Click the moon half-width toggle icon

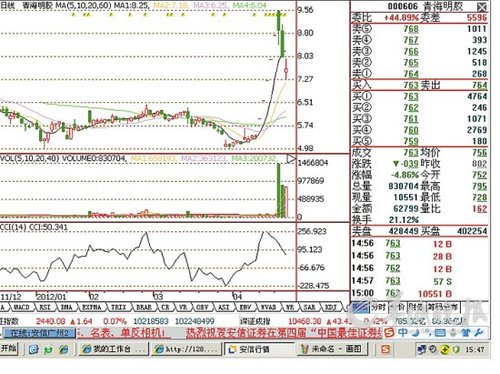coord(416,332)
